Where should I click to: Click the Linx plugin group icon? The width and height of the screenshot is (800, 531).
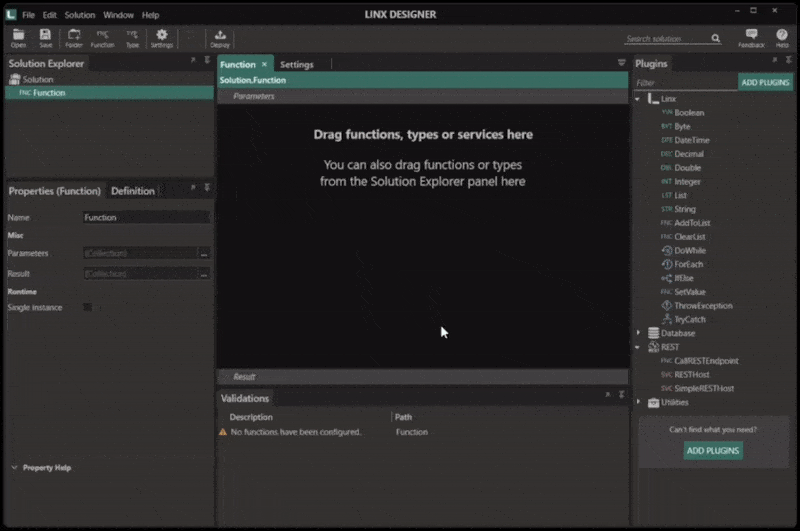pos(653,98)
